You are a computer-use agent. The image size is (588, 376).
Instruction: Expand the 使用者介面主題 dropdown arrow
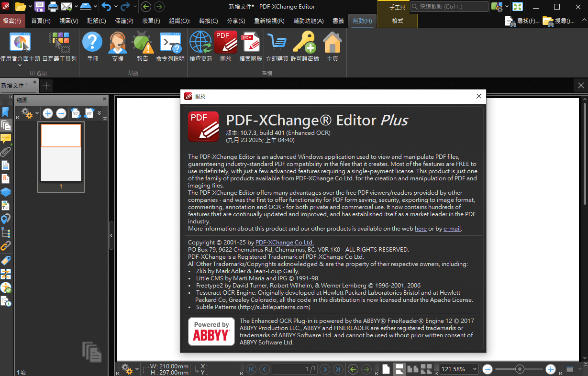20,66
